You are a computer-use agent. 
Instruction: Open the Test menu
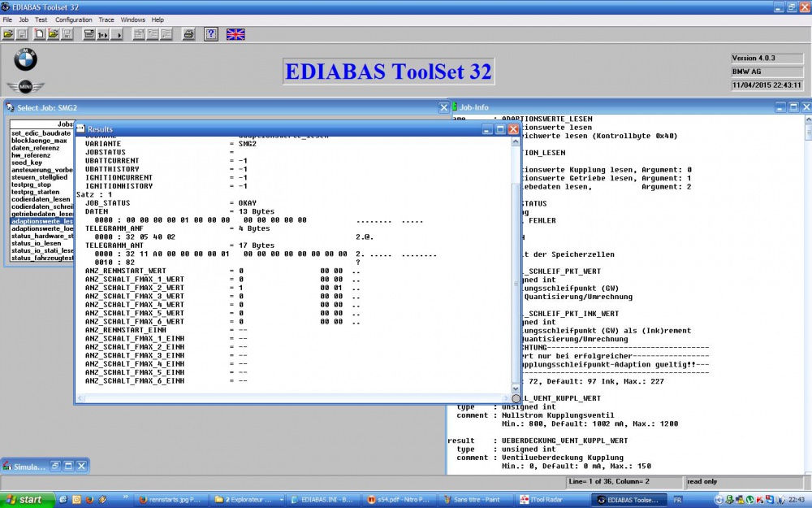(41, 20)
